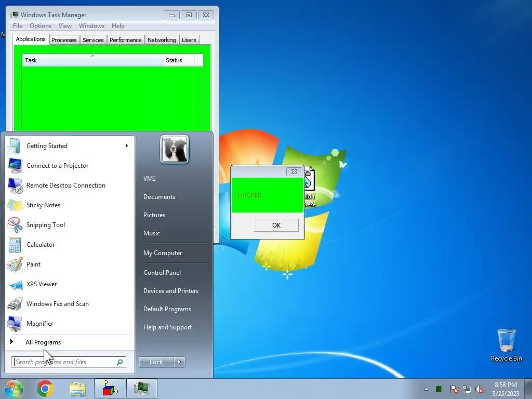
Task: Switch to the Applications tab
Action: tap(31, 39)
